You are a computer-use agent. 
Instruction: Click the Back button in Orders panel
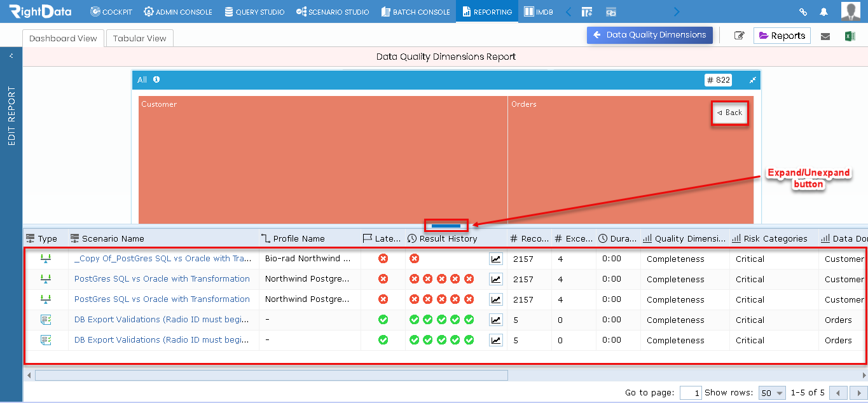coord(729,113)
